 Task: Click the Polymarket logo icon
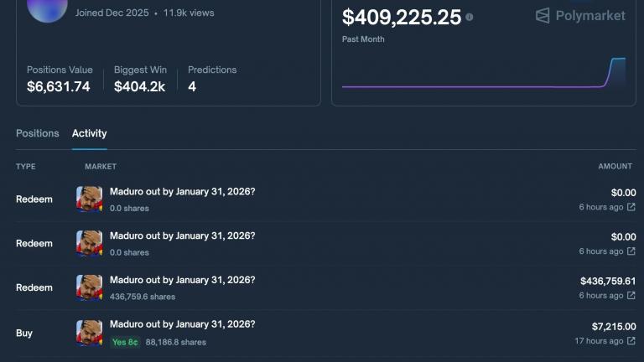tap(543, 16)
